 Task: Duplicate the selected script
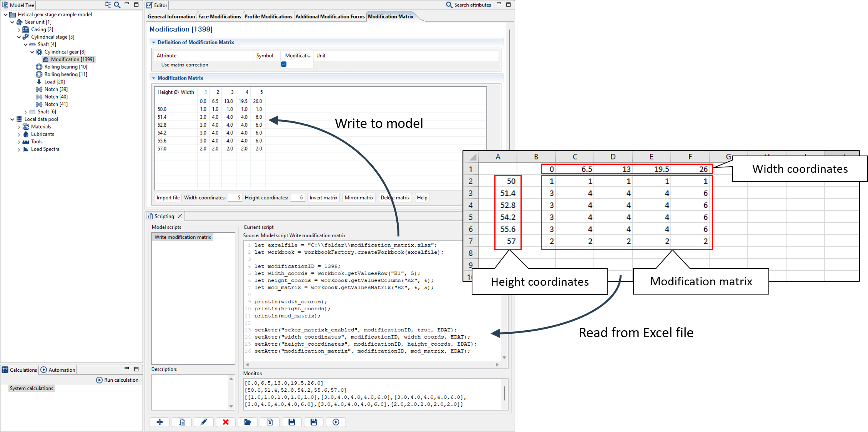pyautogui.click(x=181, y=422)
